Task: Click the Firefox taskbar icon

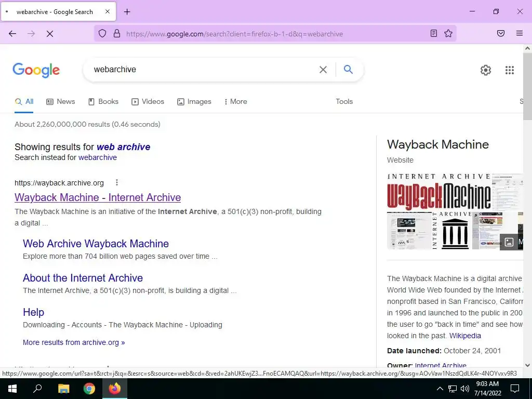Action: pyautogui.click(x=115, y=389)
